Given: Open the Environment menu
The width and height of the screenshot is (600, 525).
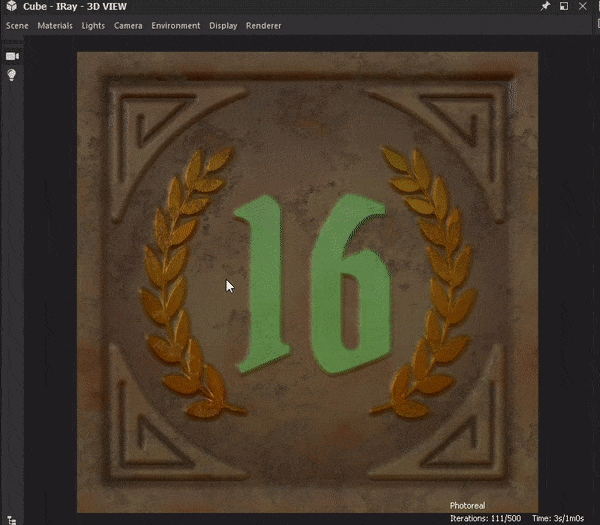Looking at the screenshot, I should pyautogui.click(x=176, y=26).
